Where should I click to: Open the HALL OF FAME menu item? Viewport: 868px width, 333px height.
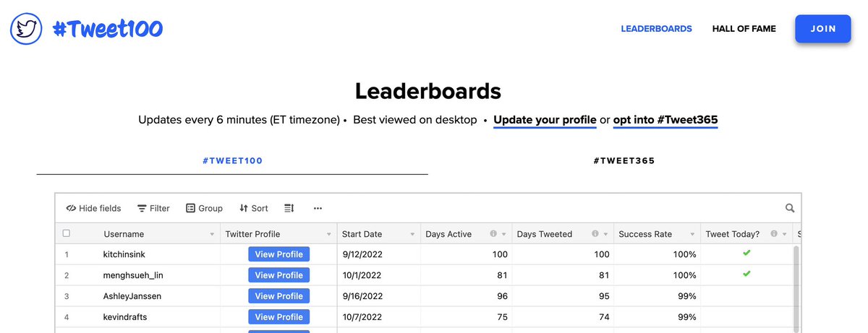point(744,29)
